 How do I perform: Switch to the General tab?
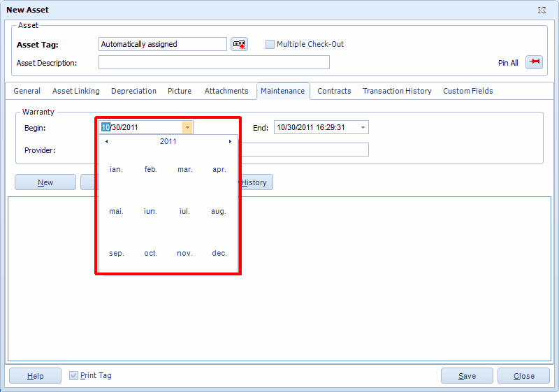click(x=27, y=91)
